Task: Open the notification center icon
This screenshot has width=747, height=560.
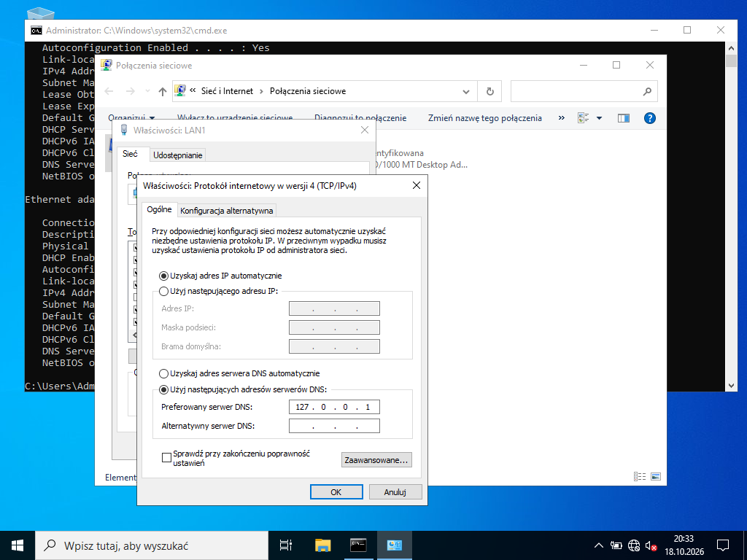Action: 723,545
